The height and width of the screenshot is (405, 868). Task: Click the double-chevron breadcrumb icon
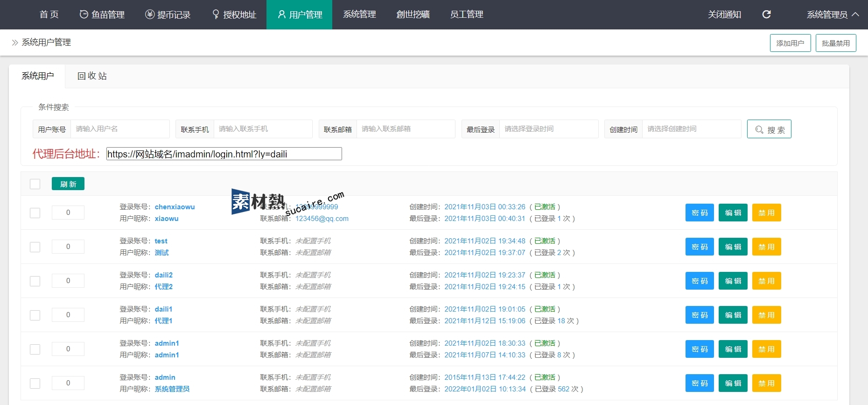[15, 43]
